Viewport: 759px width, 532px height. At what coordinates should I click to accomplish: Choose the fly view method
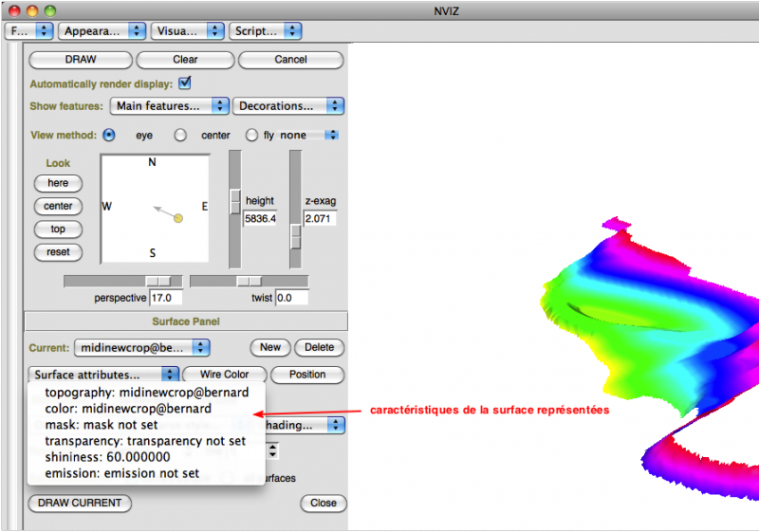click(251, 135)
